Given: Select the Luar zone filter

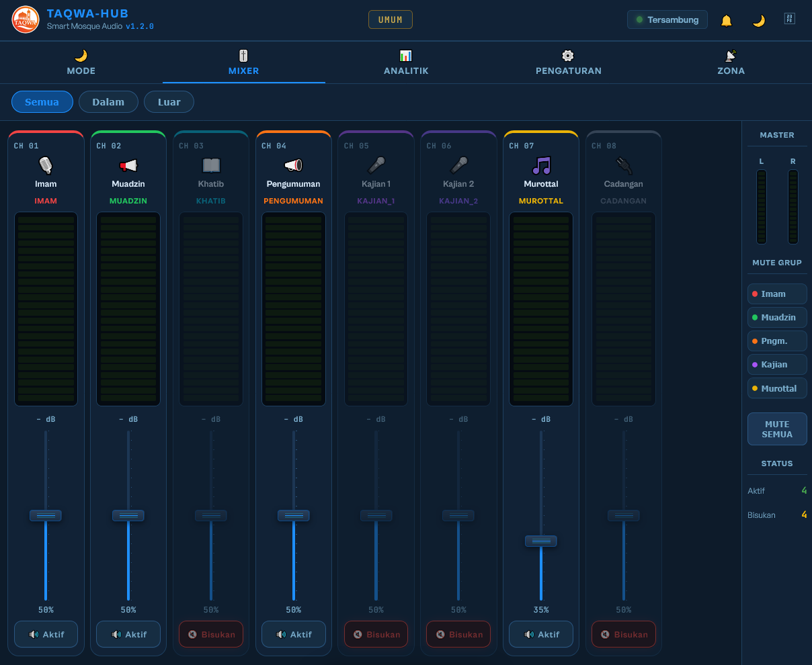Looking at the screenshot, I should tap(169, 102).
